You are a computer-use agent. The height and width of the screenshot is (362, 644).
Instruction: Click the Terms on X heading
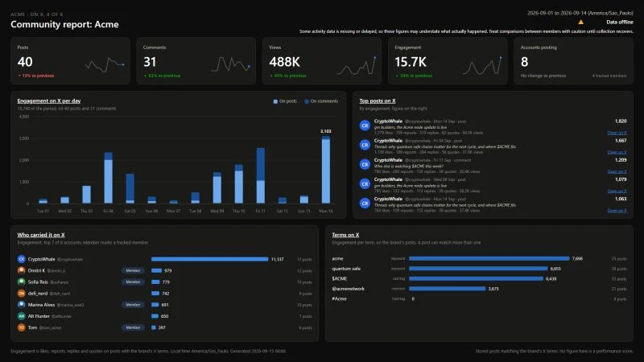coord(345,235)
